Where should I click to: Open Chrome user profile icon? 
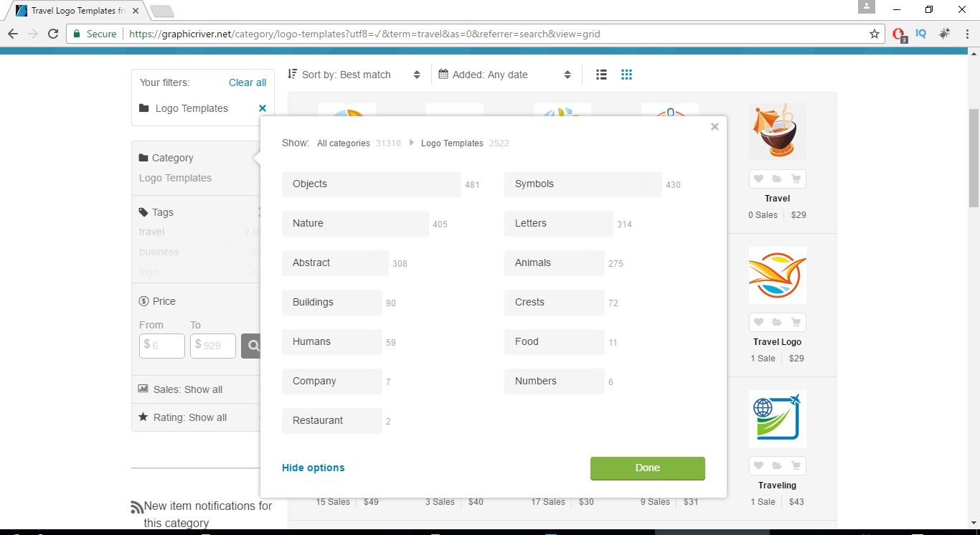867,6
